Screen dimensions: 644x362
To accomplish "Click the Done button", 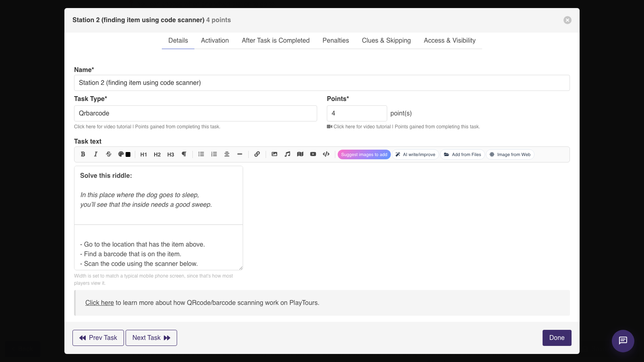I will pyautogui.click(x=557, y=338).
